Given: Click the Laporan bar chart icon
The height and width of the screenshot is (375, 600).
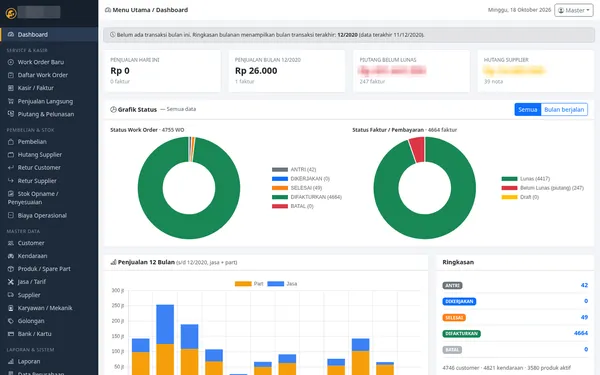Looking at the screenshot, I should (x=11, y=362).
